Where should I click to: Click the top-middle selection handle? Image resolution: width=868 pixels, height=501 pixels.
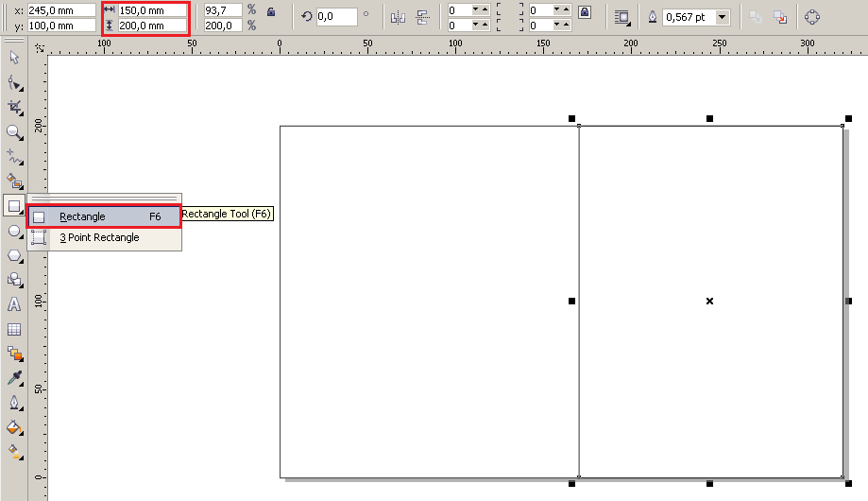click(x=709, y=118)
